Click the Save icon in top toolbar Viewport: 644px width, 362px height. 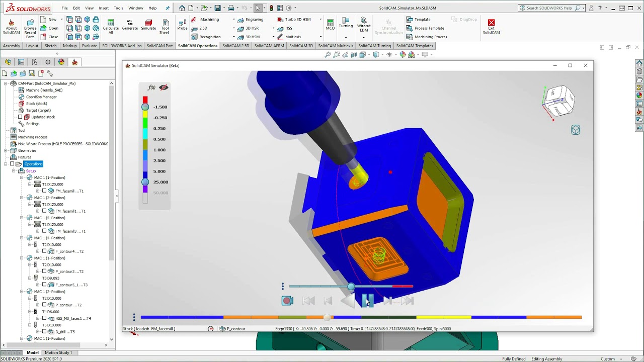pos(217,8)
